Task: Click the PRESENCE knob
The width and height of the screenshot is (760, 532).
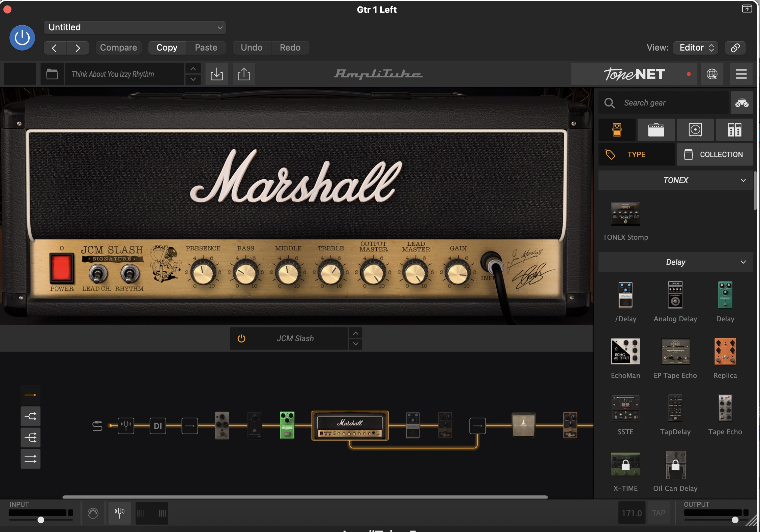Action: [x=203, y=272]
